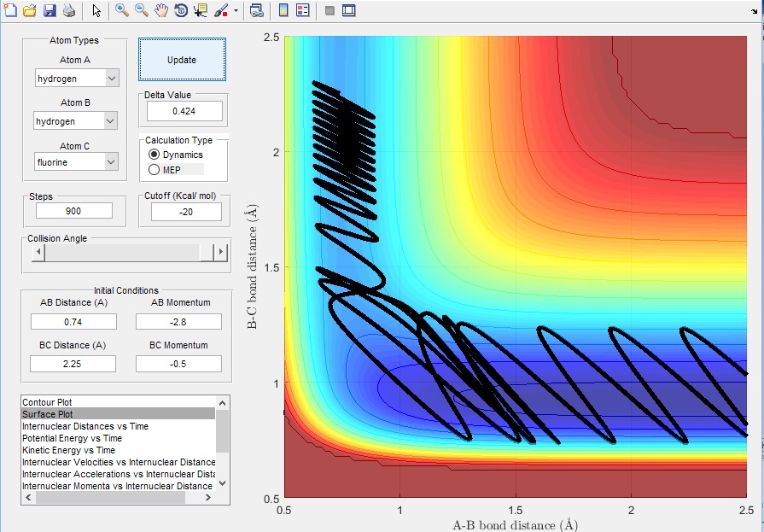The image size is (764, 532).
Task: Click the Show Plot Tools and Dock icon
Action: point(349,10)
